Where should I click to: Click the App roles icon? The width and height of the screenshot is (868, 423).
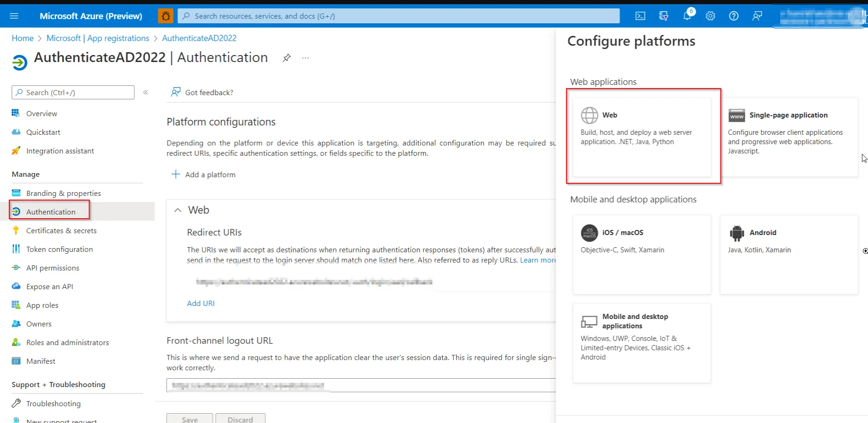[x=16, y=305]
